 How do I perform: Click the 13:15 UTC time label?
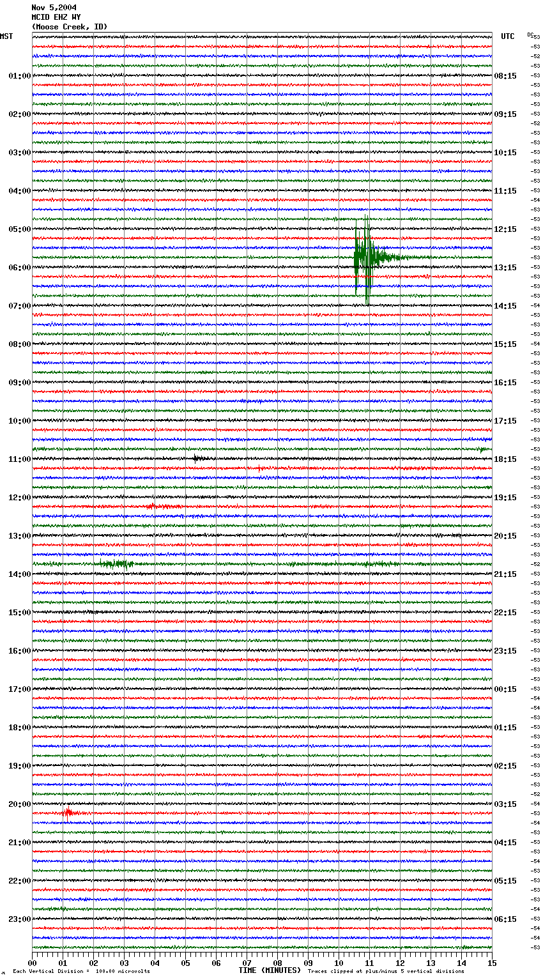pos(505,268)
